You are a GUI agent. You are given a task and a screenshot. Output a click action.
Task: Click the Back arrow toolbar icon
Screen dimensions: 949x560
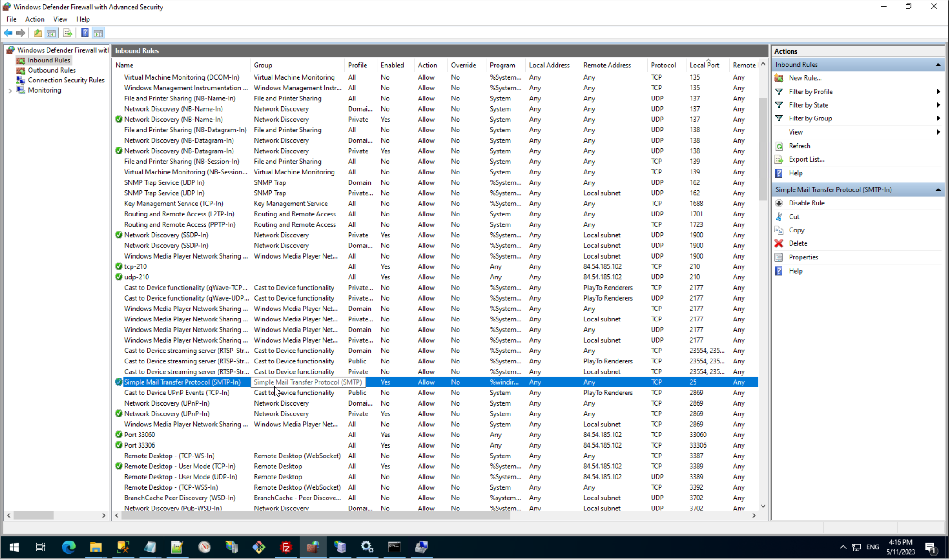point(8,33)
